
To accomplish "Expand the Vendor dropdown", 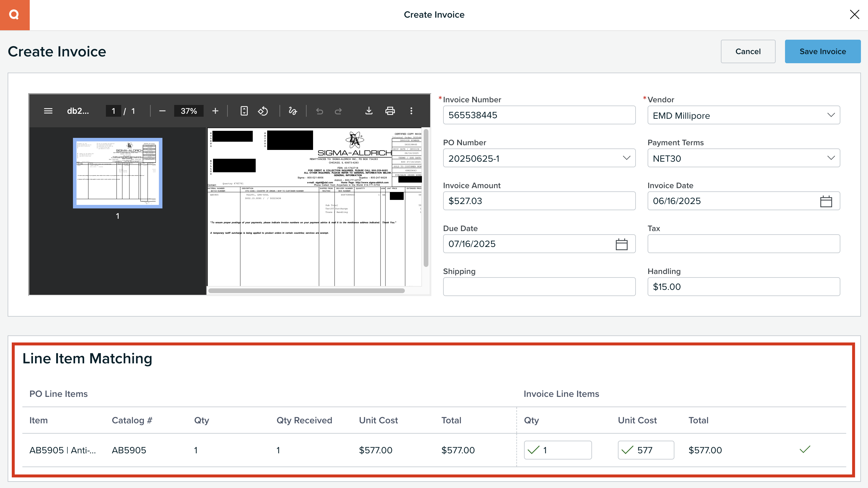I will coord(831,115).
